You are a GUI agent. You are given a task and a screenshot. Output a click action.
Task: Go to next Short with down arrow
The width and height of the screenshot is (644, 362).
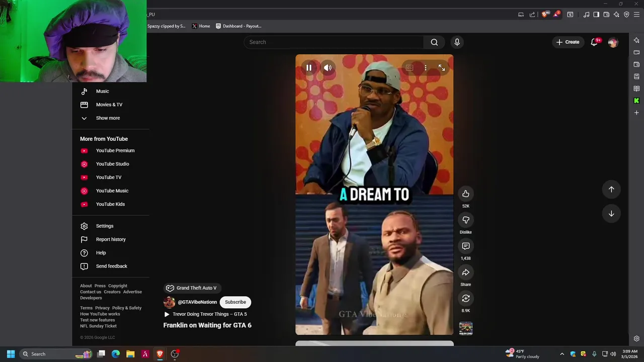tap(611, 214)
